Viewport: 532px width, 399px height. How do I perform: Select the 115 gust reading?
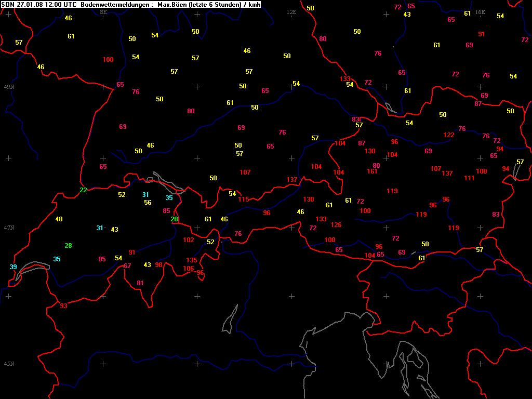(x=244, y=199)
